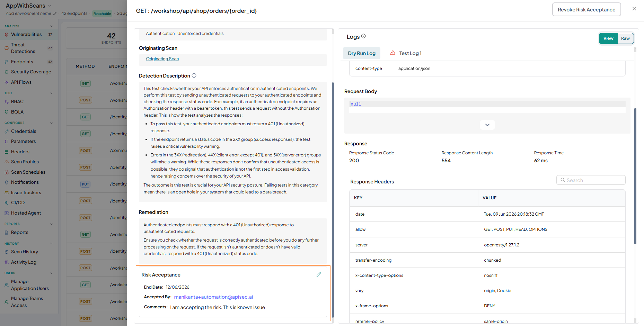Click the Test Log 1 warning icon
644x326 pixels.
[393, 53]
